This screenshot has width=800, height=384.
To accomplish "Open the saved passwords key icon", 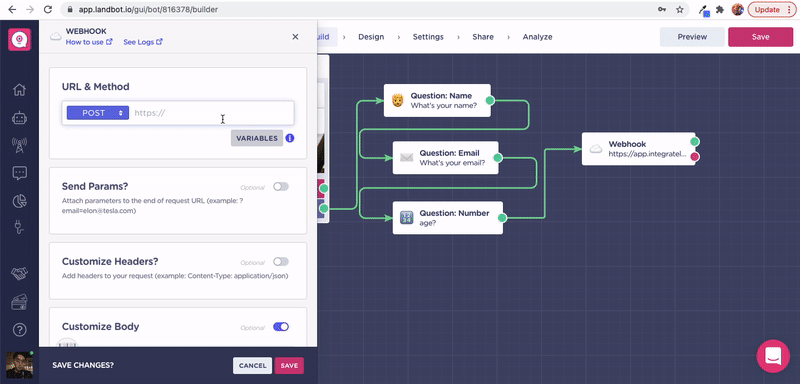I will (662, 9).
